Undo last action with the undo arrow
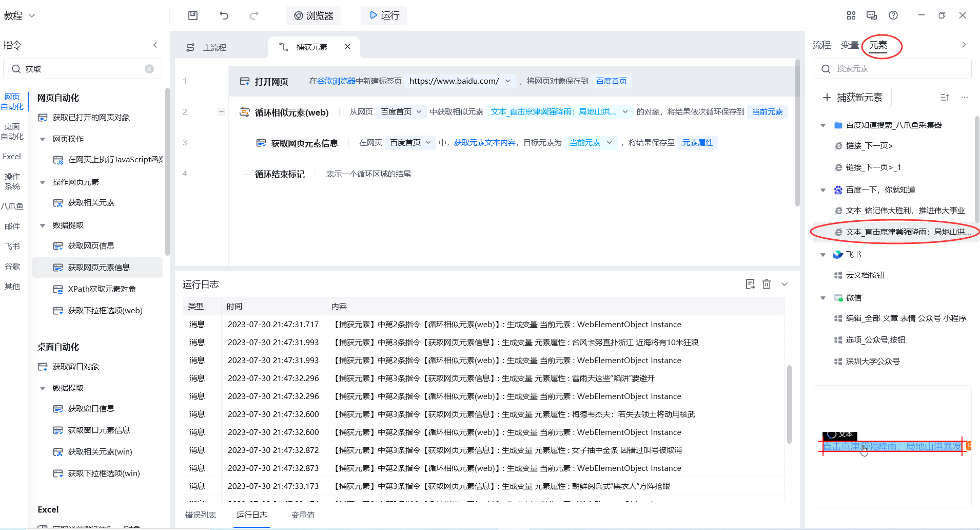 [x=224, y=15]
